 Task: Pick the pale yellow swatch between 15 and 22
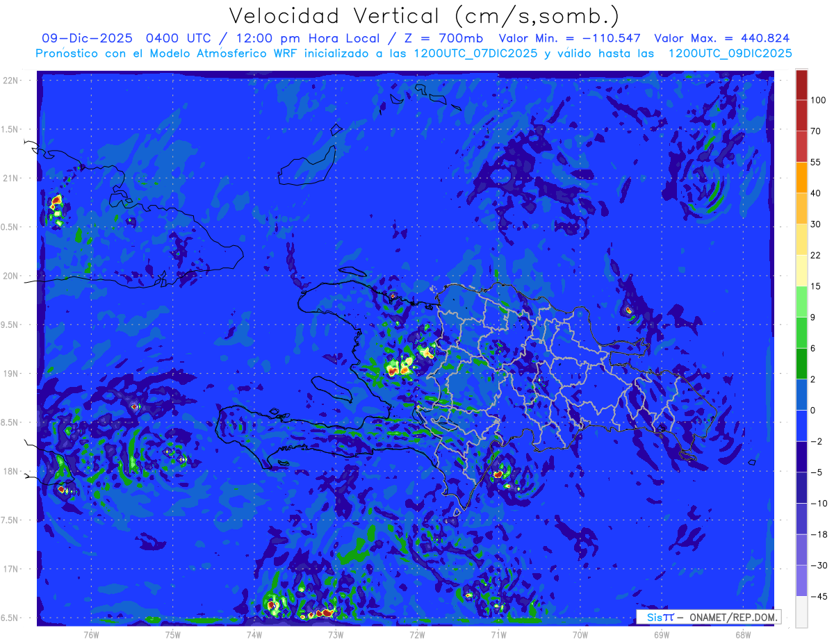point(801,270)
